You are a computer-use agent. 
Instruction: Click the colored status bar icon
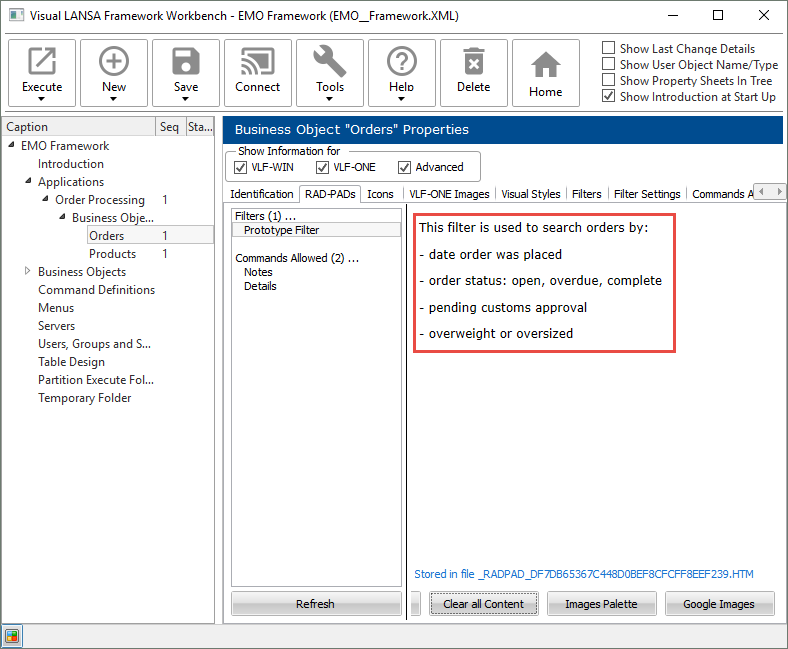[12, 636]
